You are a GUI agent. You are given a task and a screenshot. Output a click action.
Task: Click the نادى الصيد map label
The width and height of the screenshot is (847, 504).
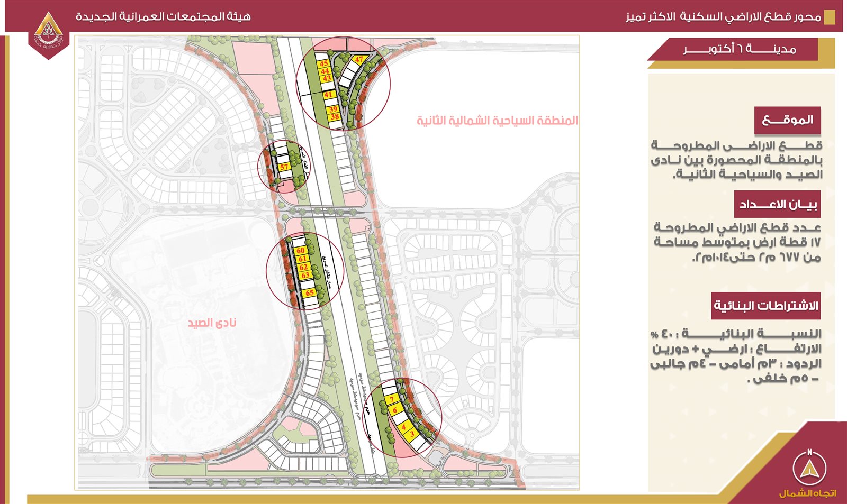[x=212, y=323]
